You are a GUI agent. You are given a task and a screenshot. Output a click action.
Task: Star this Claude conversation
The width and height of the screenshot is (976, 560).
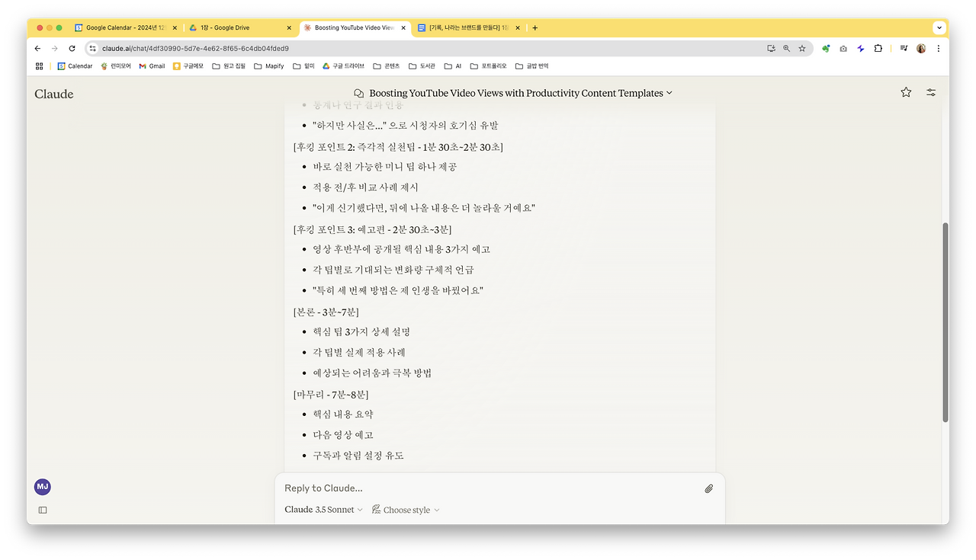point(906,92)
